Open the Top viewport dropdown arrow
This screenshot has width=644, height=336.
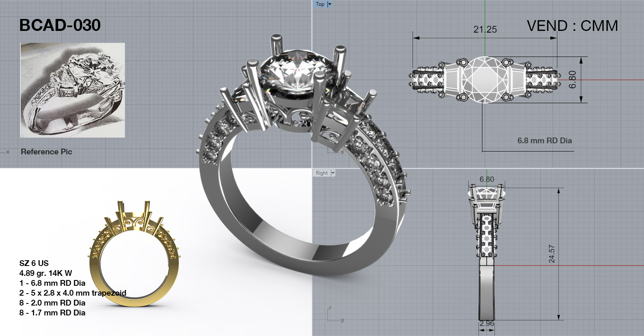(x=329, y=4)
